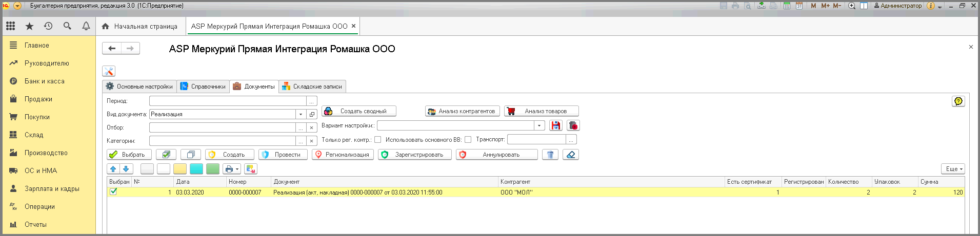
Task: Switch to Документы tab
Action: [254, 87]
